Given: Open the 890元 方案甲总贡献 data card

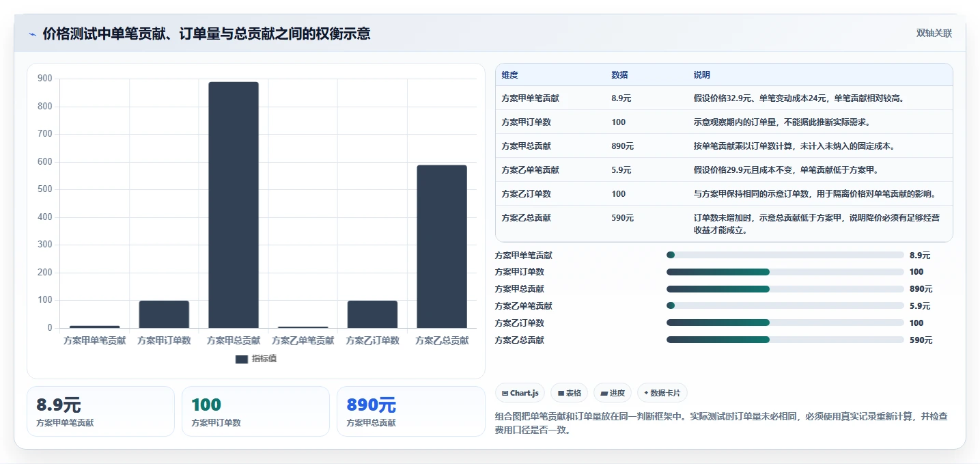Looking at the screenshot, I should pyautogui.click(x=410, y=411).
